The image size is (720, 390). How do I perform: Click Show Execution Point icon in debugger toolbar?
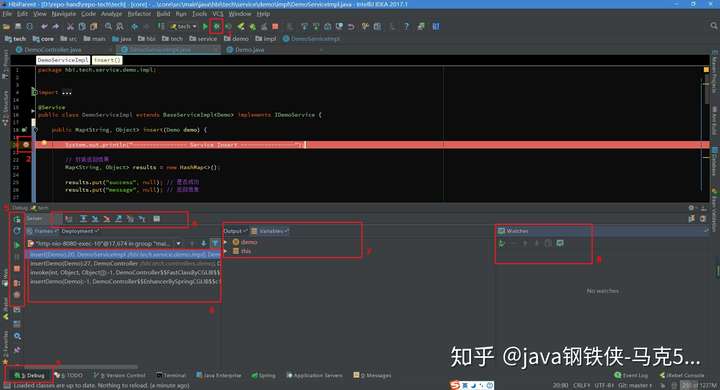(x=69, y=219)
